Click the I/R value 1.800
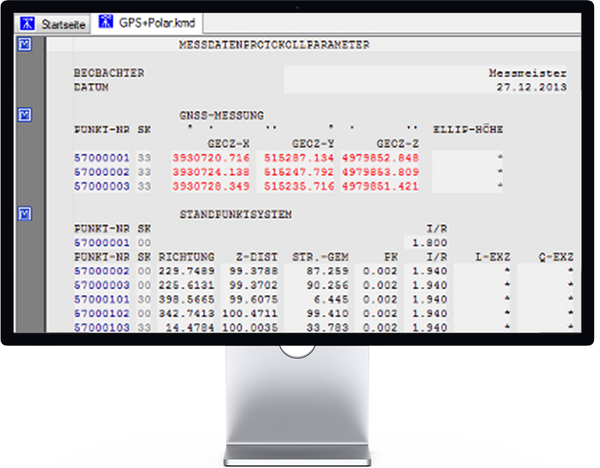This screenshot has width=600, height=468. (x=425, y=242)
